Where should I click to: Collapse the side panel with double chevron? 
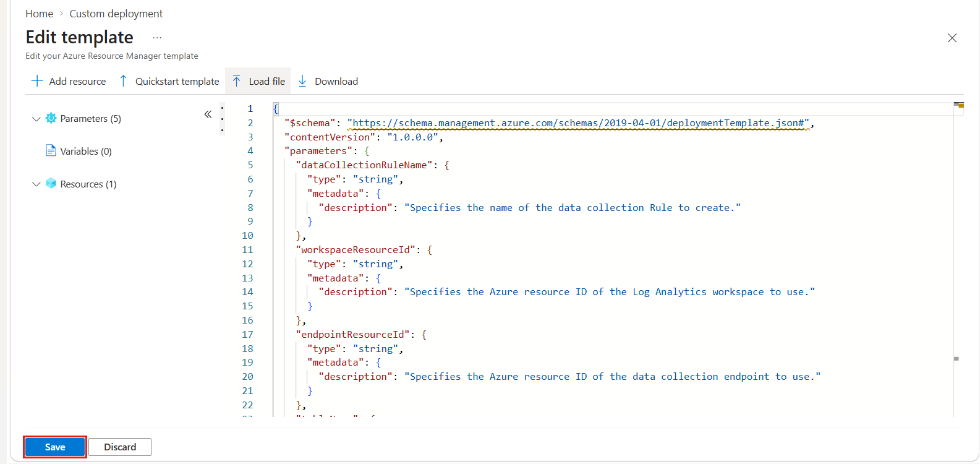coord(208,114)
